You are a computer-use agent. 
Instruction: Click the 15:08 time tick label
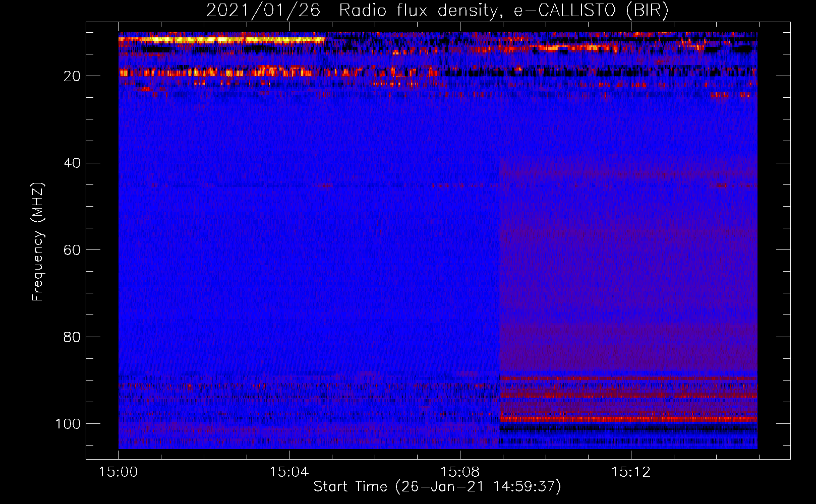tap(460, 472)
